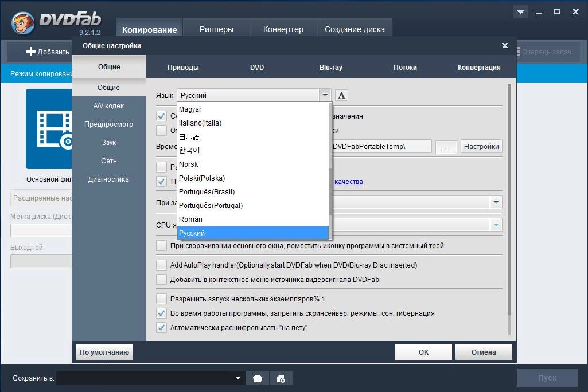Open the качества hyperlink

click(348, 181)
